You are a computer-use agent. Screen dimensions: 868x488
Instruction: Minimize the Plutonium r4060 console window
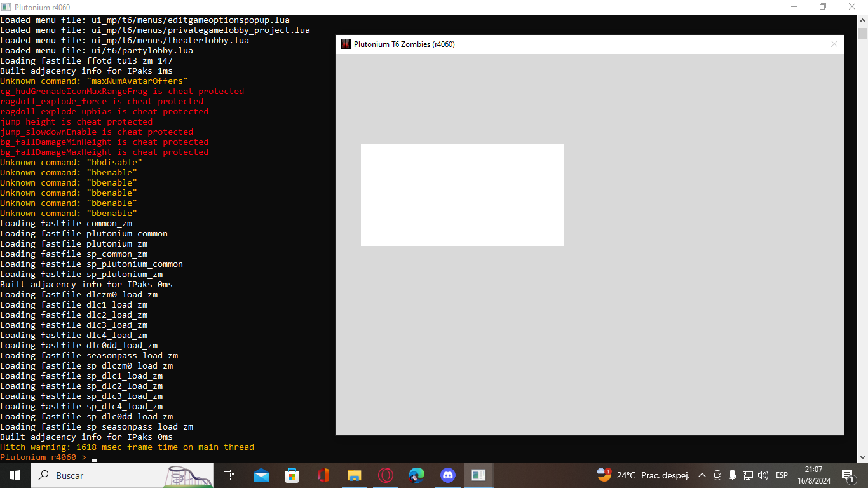click(794, 7)
